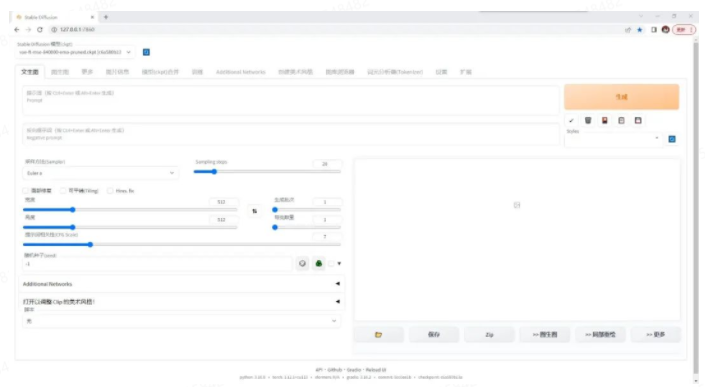The height and width of the screenshot is (387, 705).
Task: Click the swap width and height icon
Action: pos(254,211)
